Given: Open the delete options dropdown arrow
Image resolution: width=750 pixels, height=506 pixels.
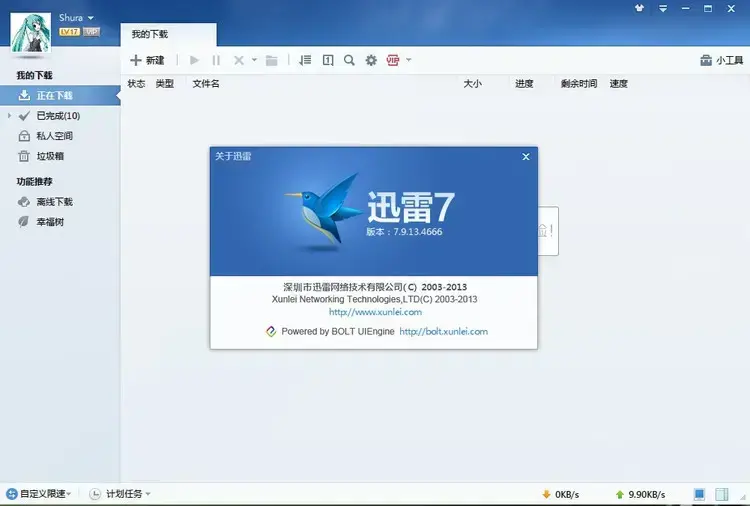Looking at the screenshot, I should 254,60.
